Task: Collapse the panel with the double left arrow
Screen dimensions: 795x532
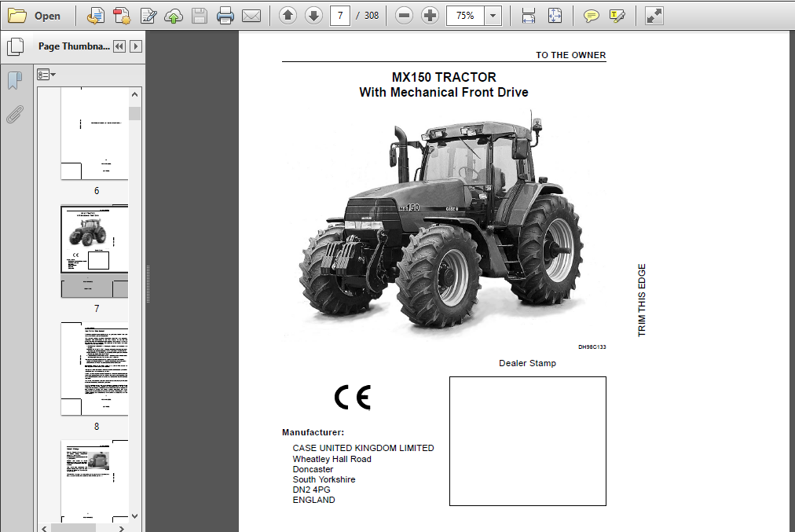Action: [119, 46]
